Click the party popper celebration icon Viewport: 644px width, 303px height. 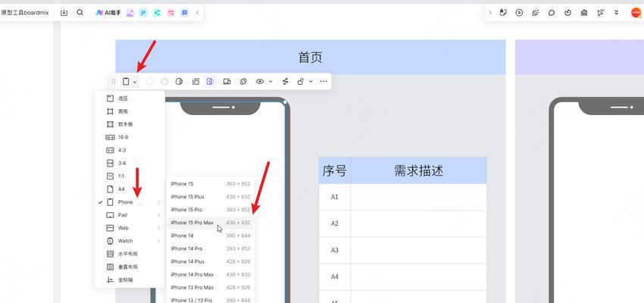pos(535,13)
